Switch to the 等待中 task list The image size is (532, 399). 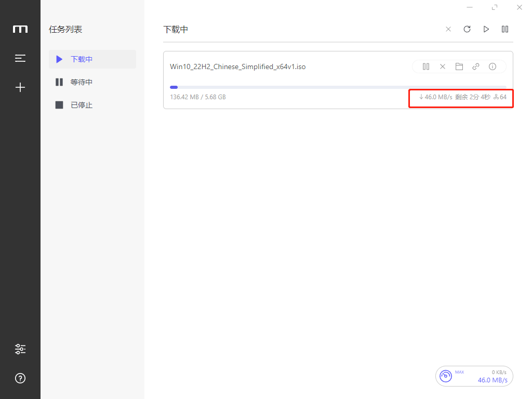[x=92, y=82]
